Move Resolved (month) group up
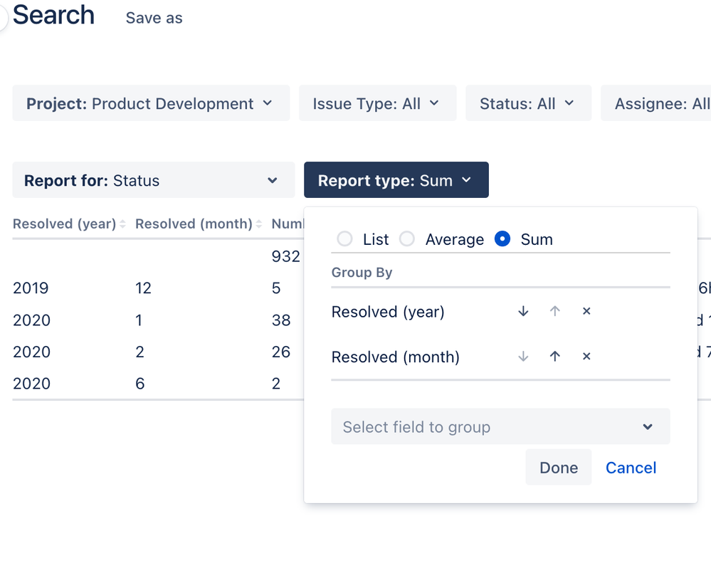The height and width of the screenshot is (588, 711). [555, 357]
